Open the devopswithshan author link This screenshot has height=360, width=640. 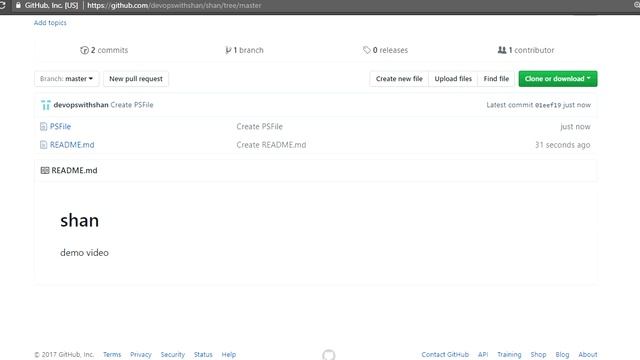pyautogui.click(x=81, y=105)
